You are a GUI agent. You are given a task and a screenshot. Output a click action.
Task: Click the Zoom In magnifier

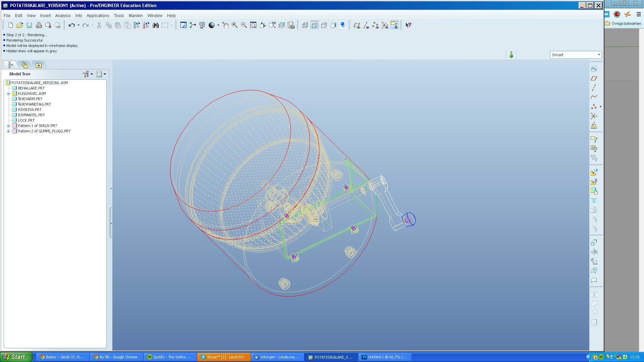[235, 25]
